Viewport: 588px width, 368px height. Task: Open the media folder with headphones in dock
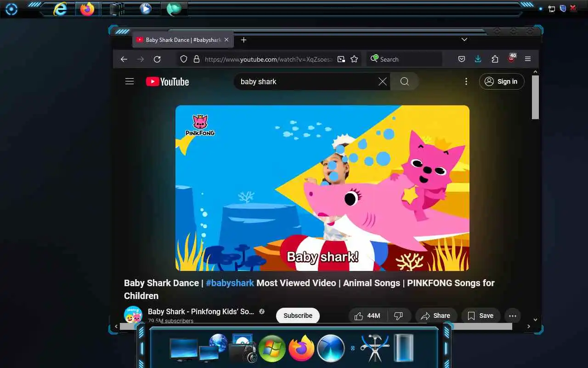(x=242, y=349)
